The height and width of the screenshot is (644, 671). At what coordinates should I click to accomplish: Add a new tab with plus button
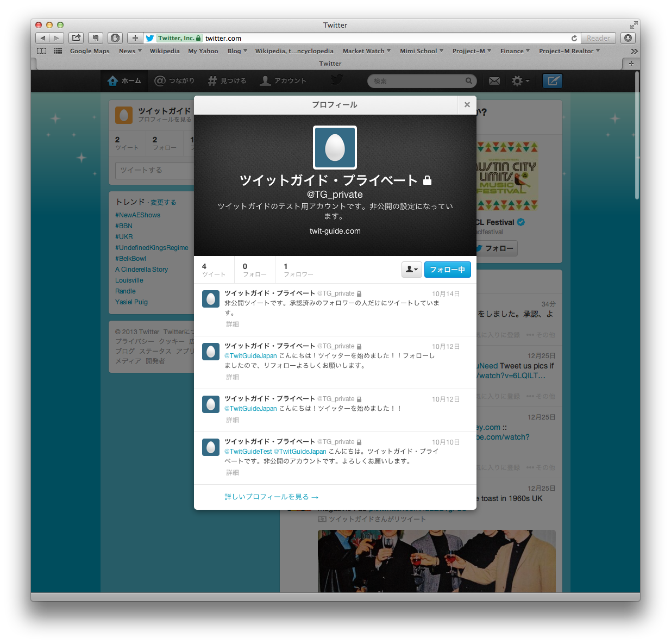(135, 38)
